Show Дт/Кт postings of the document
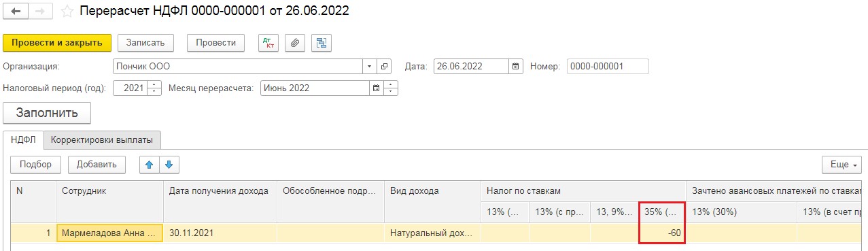The image size is (868, 251). pyautogui.click(x=269, y=43)
